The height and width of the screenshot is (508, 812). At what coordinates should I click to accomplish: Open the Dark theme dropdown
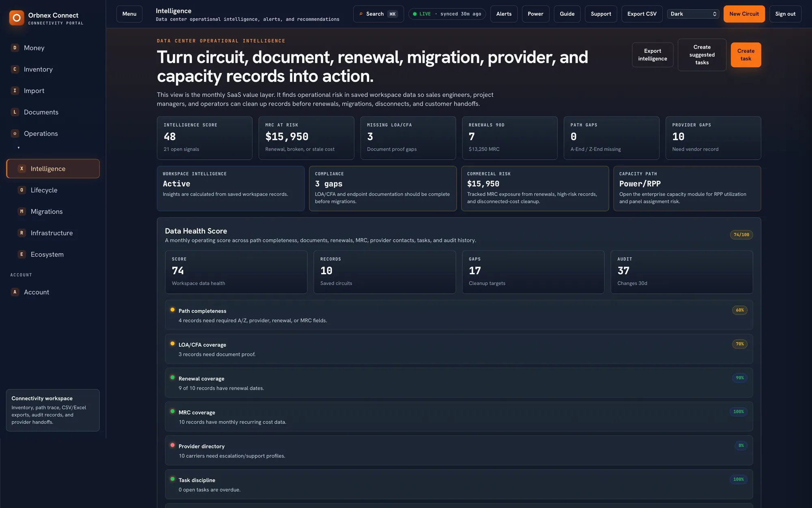pos(693,14)
